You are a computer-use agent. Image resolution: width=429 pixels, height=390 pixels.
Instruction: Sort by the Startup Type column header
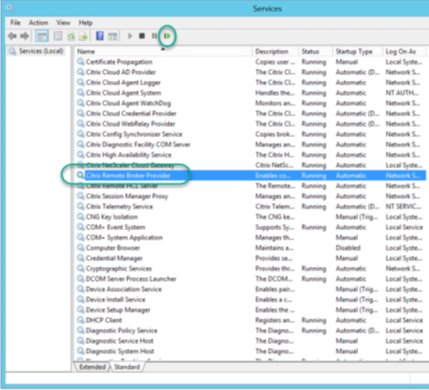pos(357,51)
